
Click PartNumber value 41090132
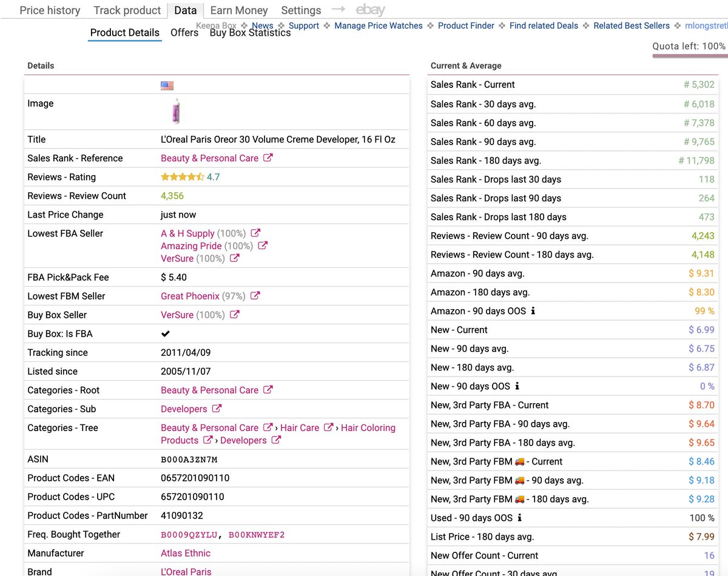coord(182,515)
